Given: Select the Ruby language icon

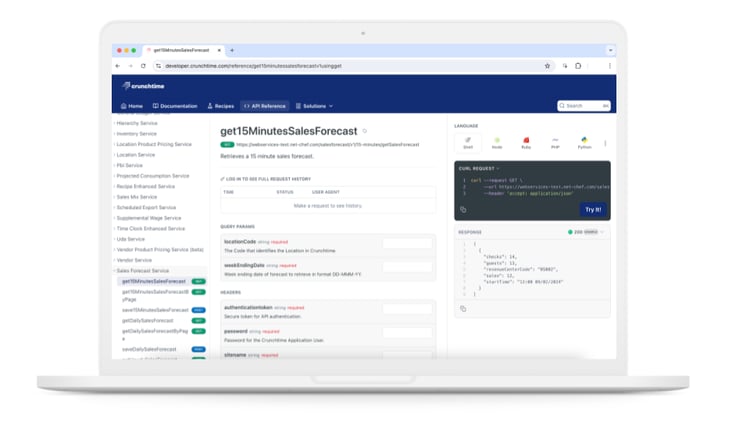Looking at the screenshot, I should click(526, 143).
